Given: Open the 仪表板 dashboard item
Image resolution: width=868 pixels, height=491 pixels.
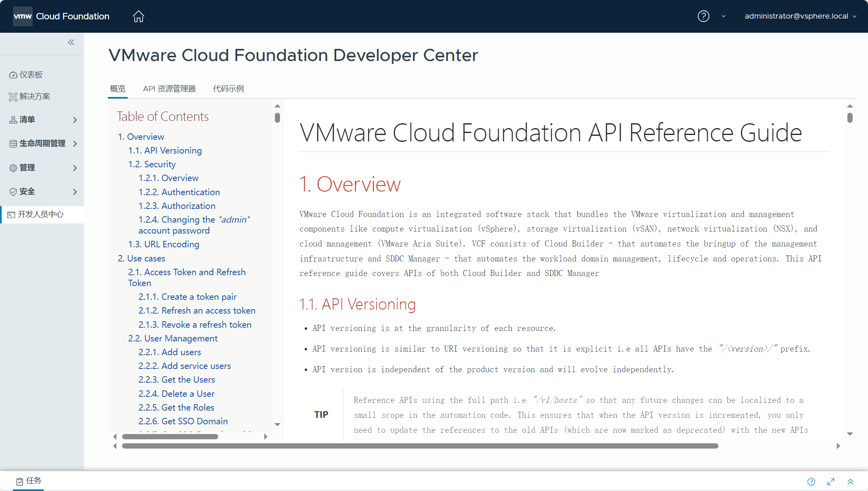Looking at the screenshot, I should click(31, 75).
